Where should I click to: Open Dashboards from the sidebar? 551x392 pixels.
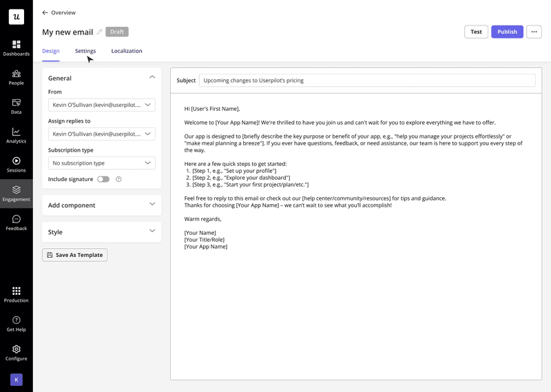click(x=16, y=48)
